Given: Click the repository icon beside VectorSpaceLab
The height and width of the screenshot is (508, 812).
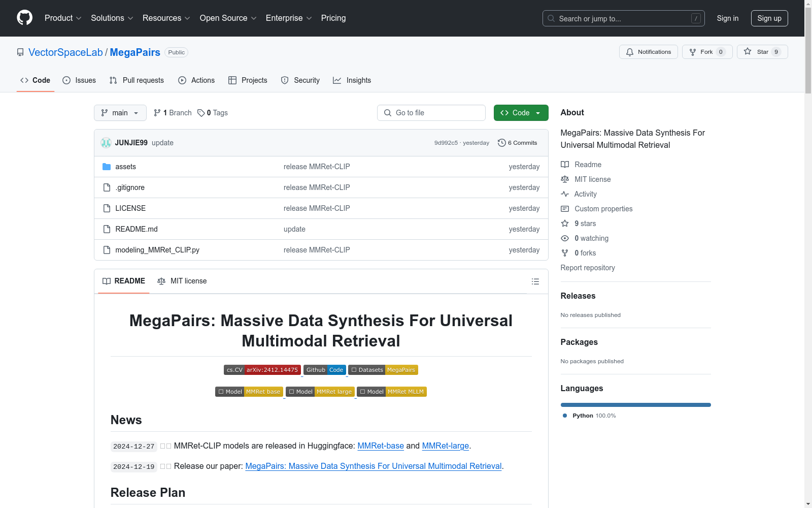Looking at the screenshot, I should tap(20, 52).
